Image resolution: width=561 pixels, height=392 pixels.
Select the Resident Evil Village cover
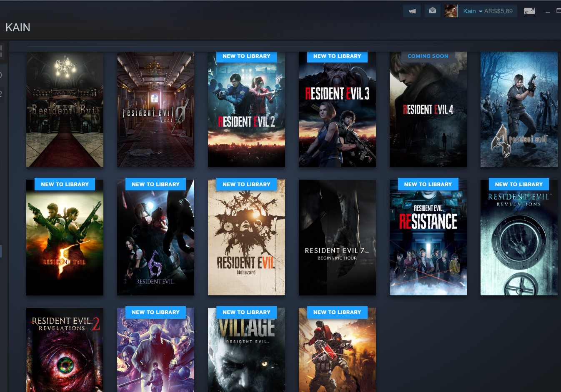[247, 350]
